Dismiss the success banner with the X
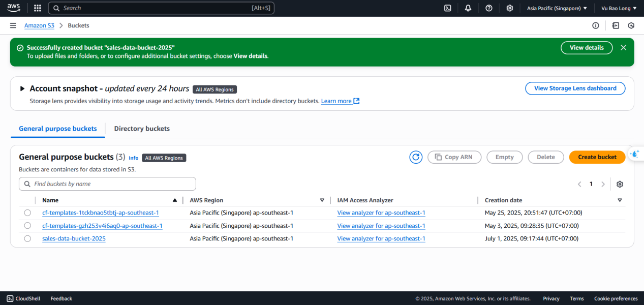The height and width of the screenshot is (305, 644). pyautogui.click(x=624, y=48)
